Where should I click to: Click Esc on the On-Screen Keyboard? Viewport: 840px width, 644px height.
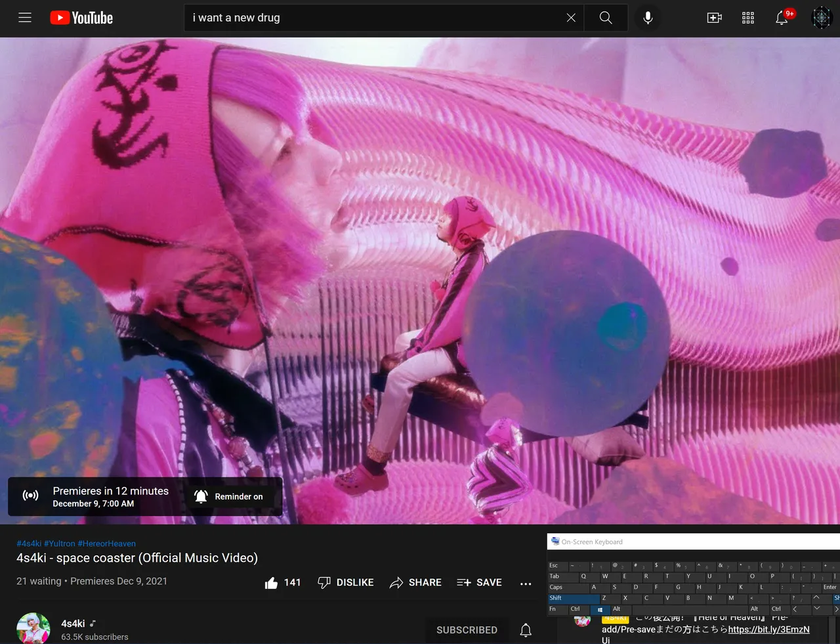(558, 567)
